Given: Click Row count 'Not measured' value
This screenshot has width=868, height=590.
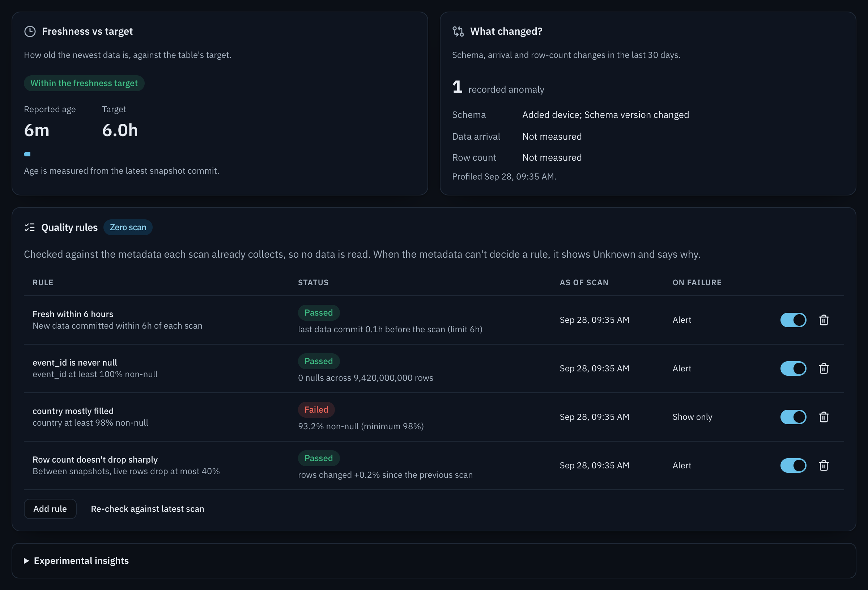Looking at the screenshot, I should pos(552,157).
